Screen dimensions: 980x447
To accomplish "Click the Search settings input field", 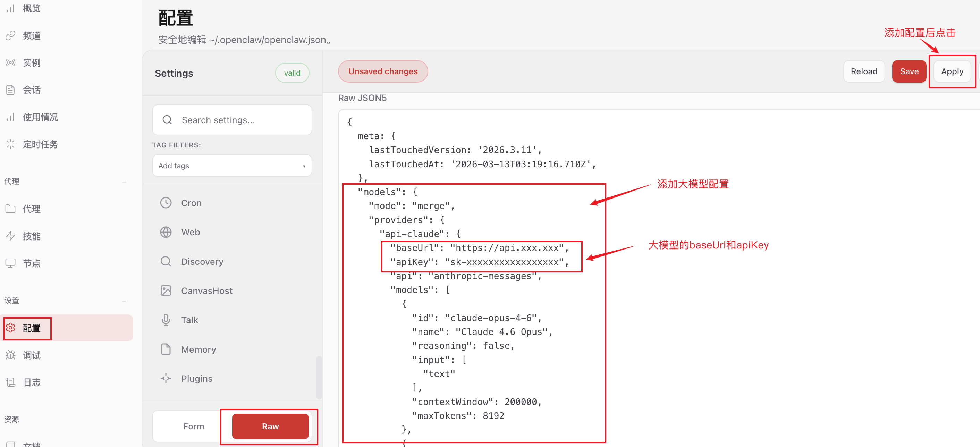I will click(232, 120).
